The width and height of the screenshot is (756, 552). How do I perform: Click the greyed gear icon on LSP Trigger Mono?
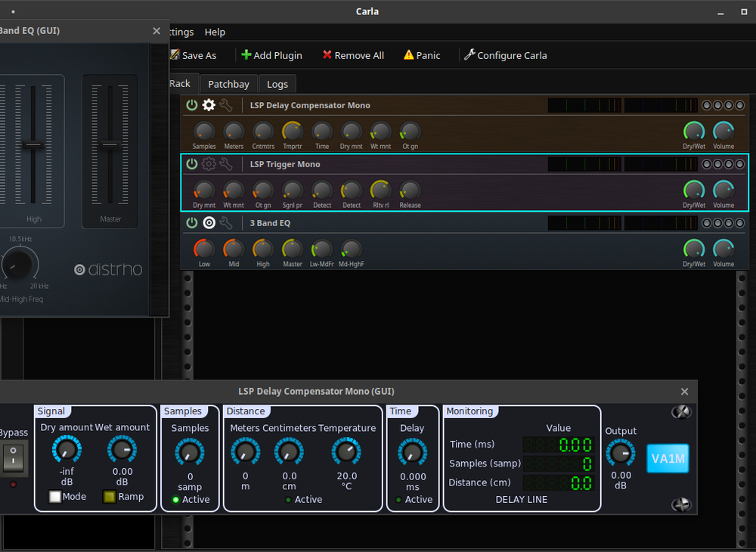(x=207, y=164)
